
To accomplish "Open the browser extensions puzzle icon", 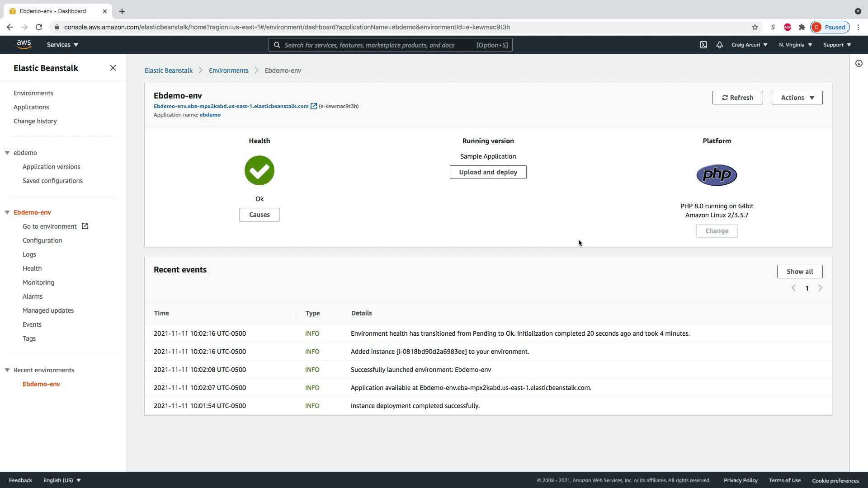I will 802,27.
